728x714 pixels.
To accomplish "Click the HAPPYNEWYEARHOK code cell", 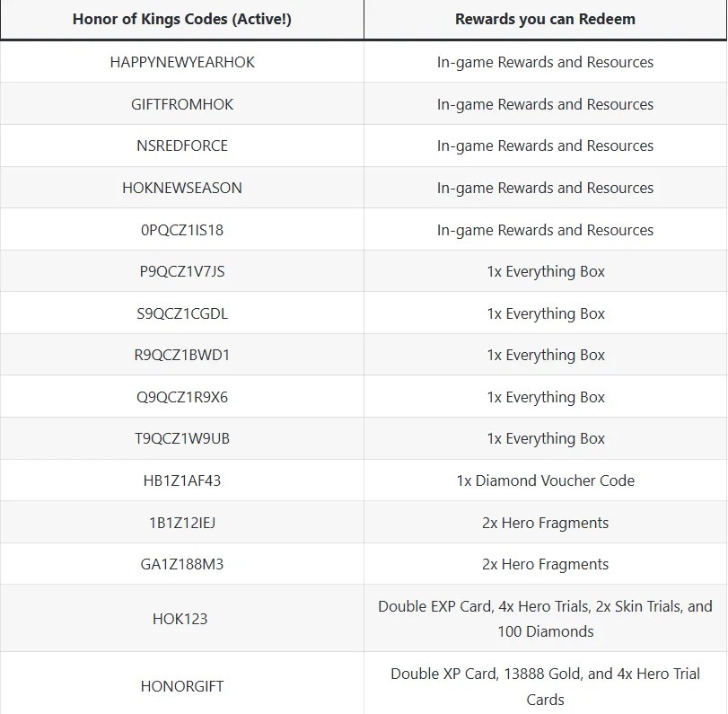I will point(181,62).
